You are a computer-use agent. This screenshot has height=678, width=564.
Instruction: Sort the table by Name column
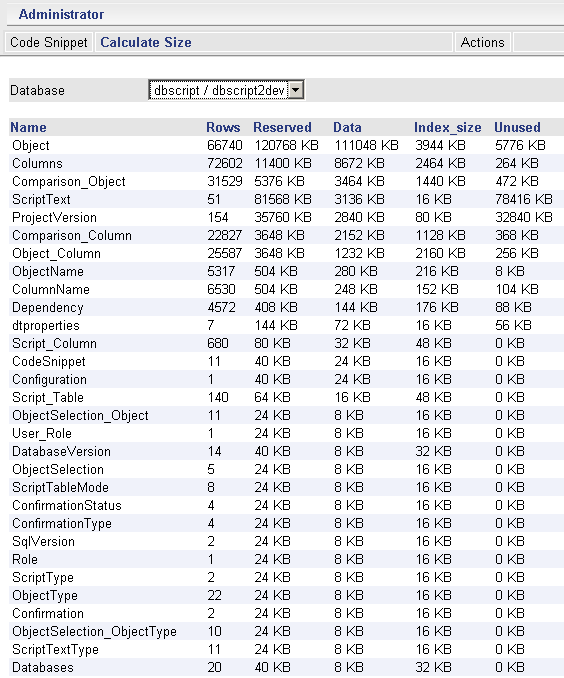29,127
